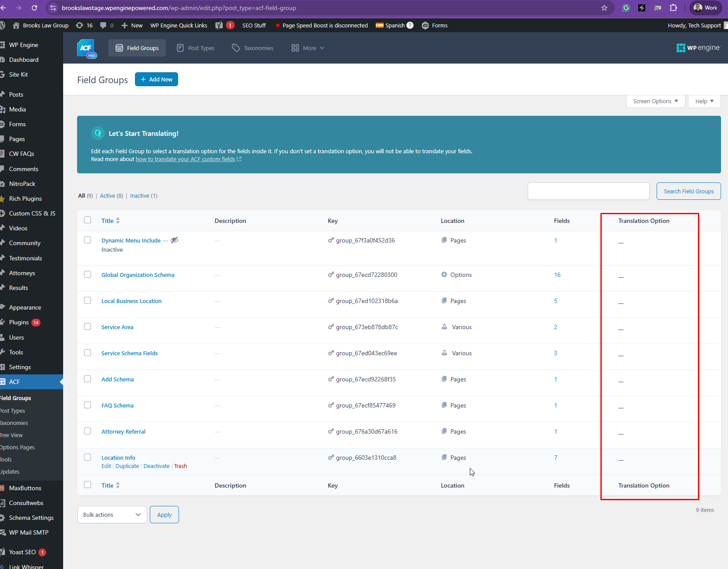Image resolution: width=728 pixels, height=569 pixels.
Task: Click the browser address bar URL
Action: coord(179,8)
